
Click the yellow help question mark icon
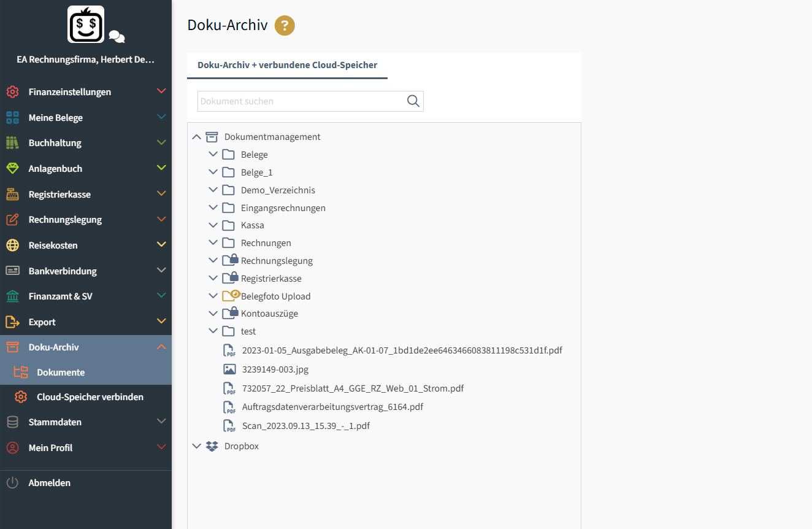point(285,26)
